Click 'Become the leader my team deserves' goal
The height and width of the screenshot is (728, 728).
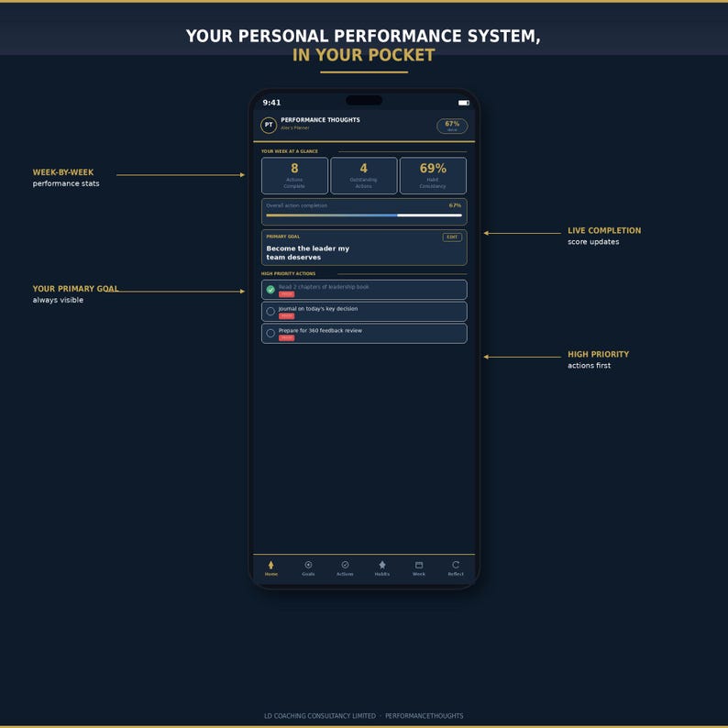308,252
